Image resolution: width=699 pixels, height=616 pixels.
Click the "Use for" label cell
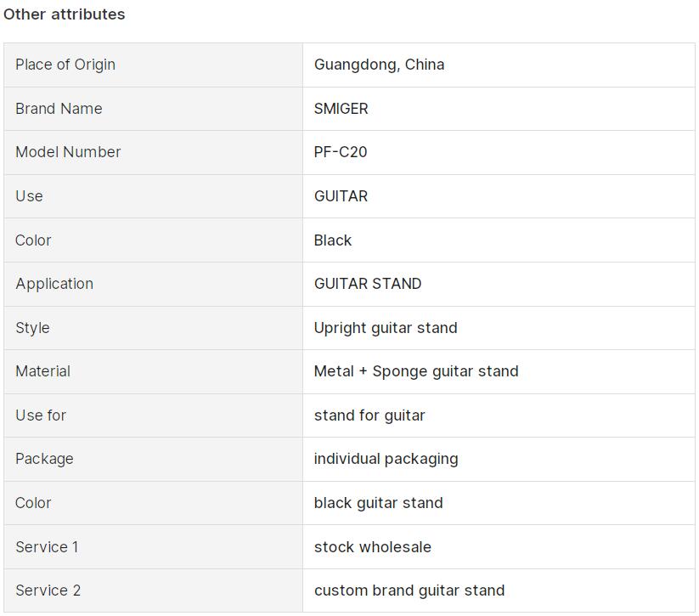[41, 415]
